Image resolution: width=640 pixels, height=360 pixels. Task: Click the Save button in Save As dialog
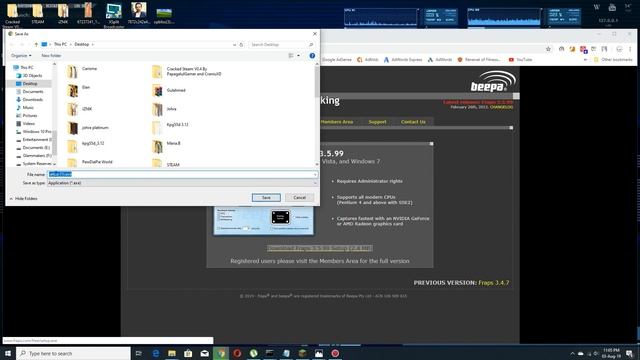coord(266,198)
